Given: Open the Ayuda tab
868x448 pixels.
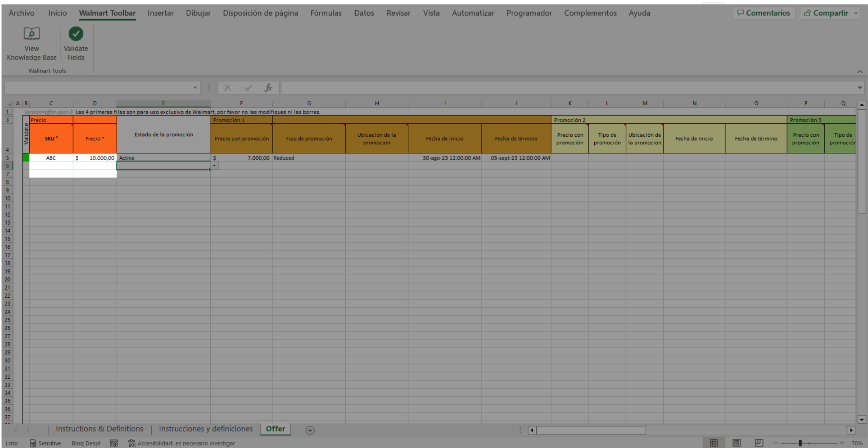Looking at the screenshot, I should (639, 13).
